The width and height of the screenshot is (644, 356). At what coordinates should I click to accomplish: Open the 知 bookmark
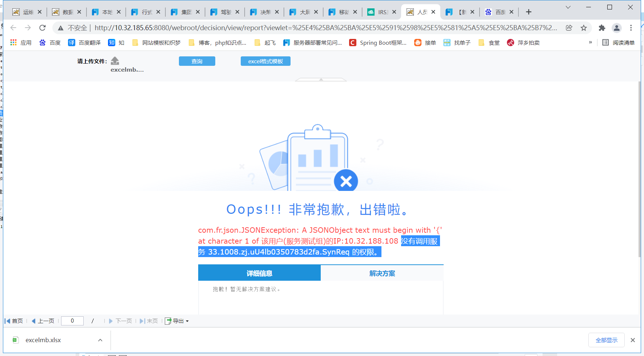[x=116, y=43]
